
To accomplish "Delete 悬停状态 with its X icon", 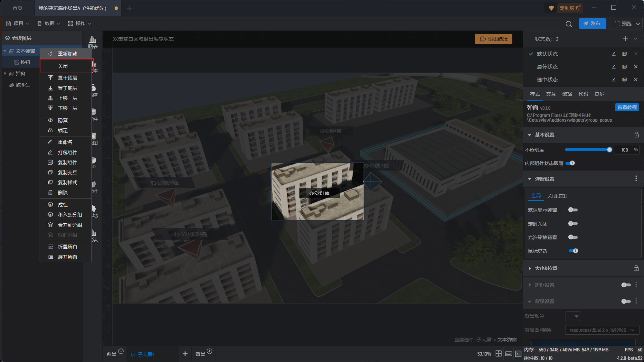I will 636,67.
